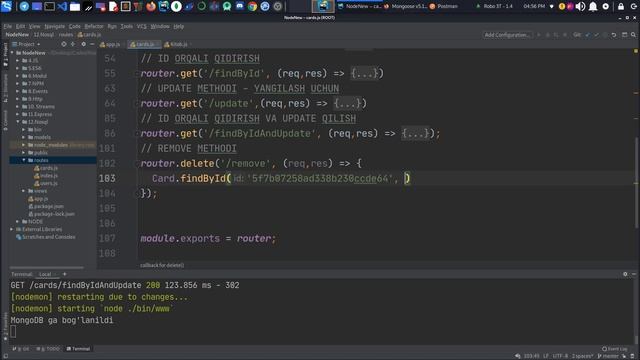Open the Terminal tool window button

coord(78,349)
